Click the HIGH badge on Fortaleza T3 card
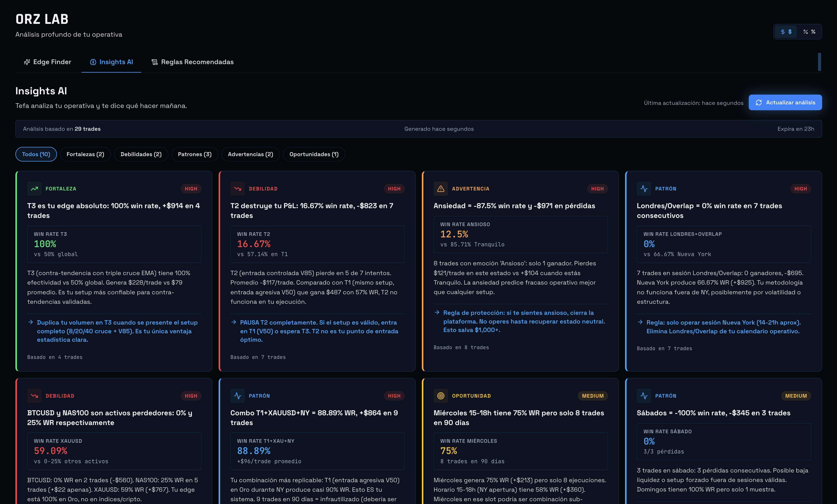 point(191,189)
